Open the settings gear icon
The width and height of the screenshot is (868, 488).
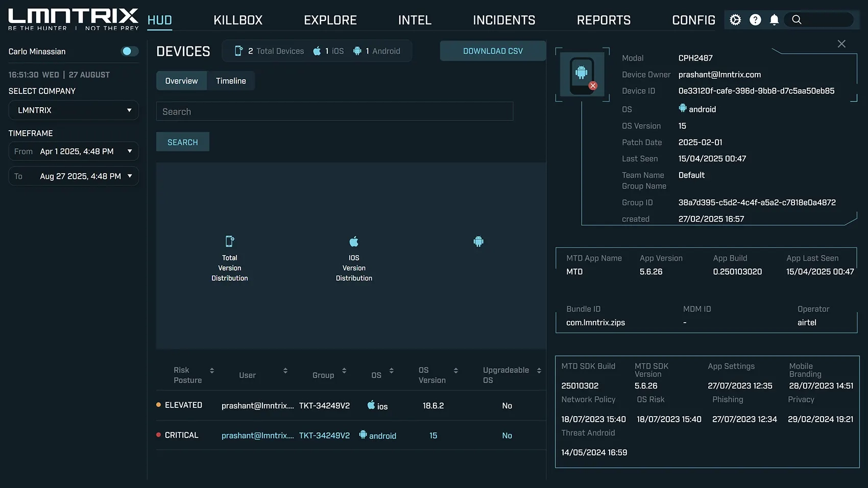735,20
